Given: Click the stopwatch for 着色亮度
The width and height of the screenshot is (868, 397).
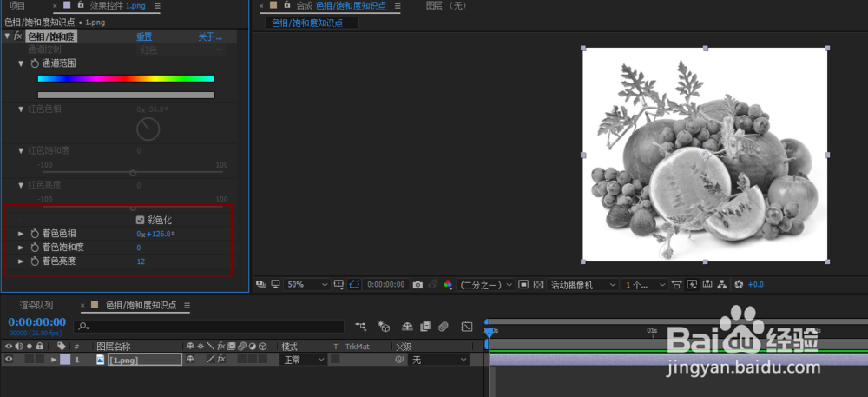Looking at the screenshot, I should (x=35, y=261).
